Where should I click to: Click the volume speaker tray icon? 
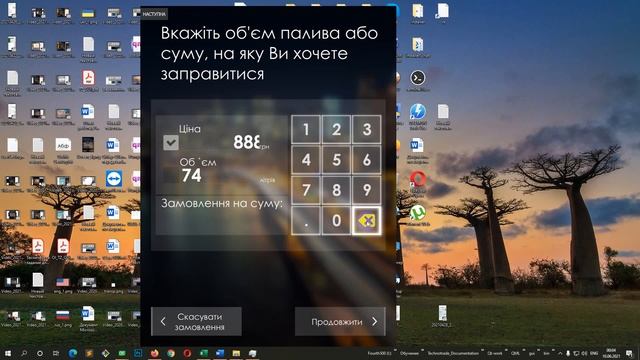pos(584,353)
